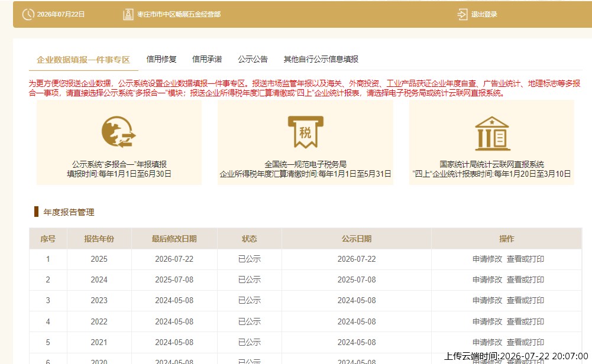
Task: Click the enterprise badge icon in header
Action: pos(128,14)
